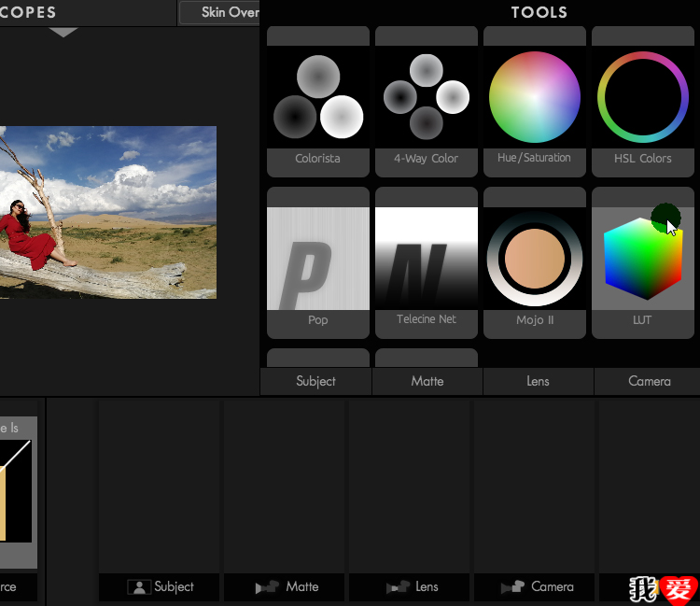Click the TOOLS panel heading
700x606 pixels.
coord(539,12)
